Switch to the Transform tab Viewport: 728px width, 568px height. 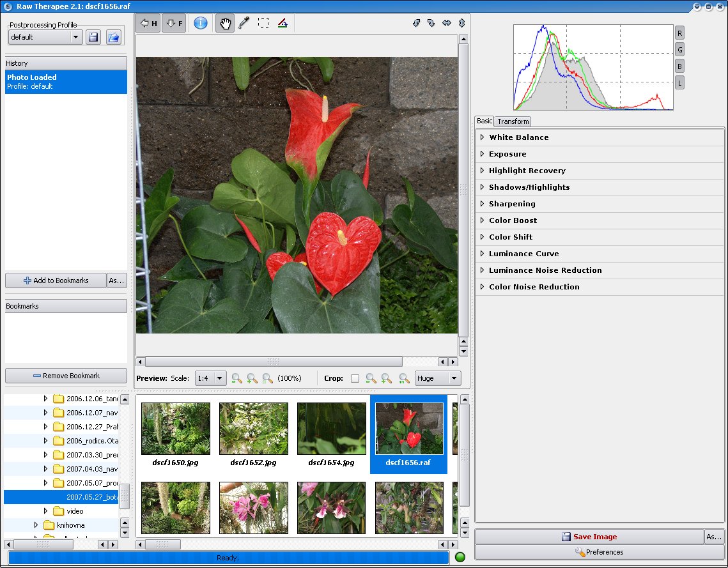coord(513,121)
